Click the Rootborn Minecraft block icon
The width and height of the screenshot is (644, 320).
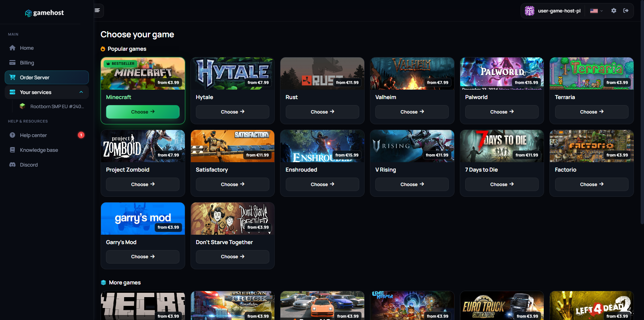click(x=22, y=106)
